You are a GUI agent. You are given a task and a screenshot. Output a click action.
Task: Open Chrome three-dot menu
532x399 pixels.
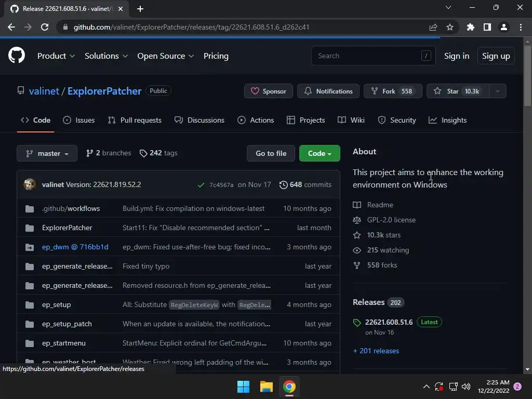coord(521,27)
